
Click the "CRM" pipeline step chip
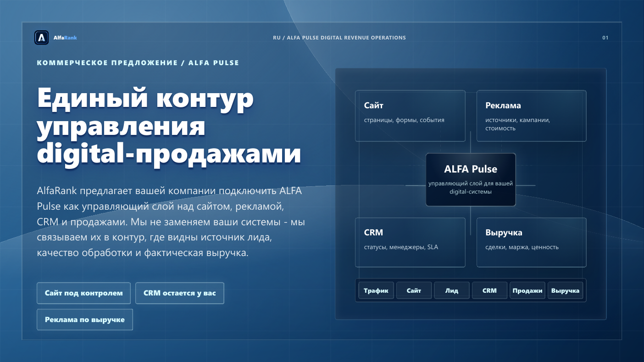tap(490, 290)
